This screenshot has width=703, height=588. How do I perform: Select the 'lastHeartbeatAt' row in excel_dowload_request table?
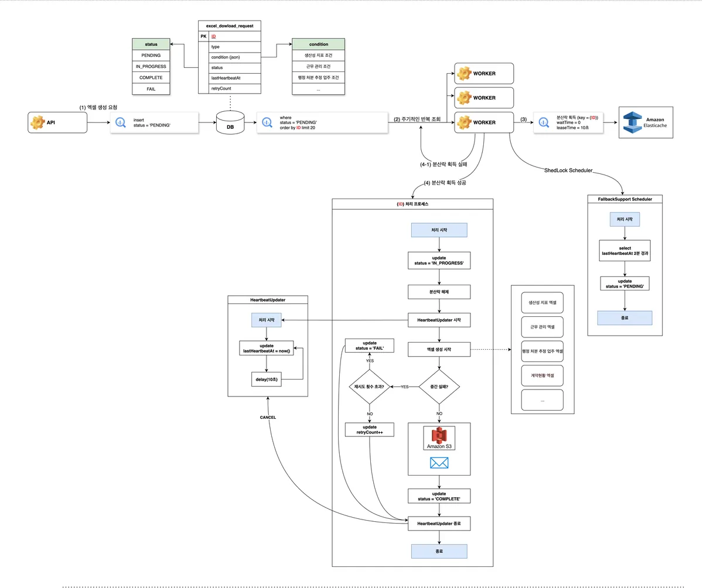point(235,78)
